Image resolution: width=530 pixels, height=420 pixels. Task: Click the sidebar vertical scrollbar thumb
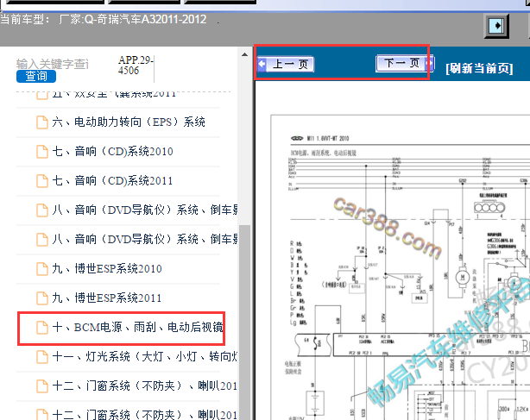click(x=245, y=323)
